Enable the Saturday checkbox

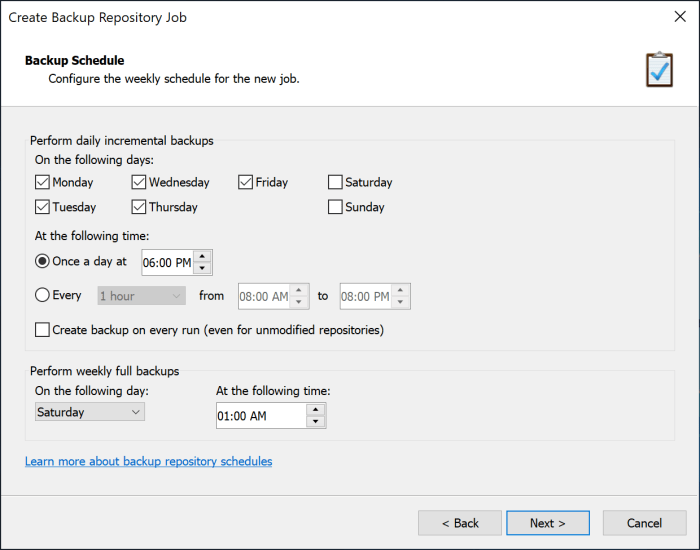335,182
